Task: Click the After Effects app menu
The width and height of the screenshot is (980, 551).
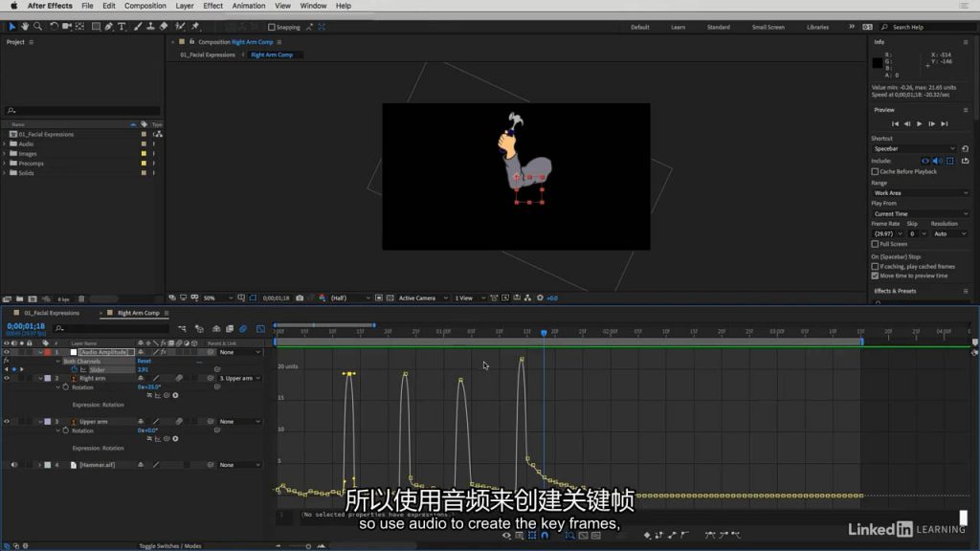Action: (50, 6)
